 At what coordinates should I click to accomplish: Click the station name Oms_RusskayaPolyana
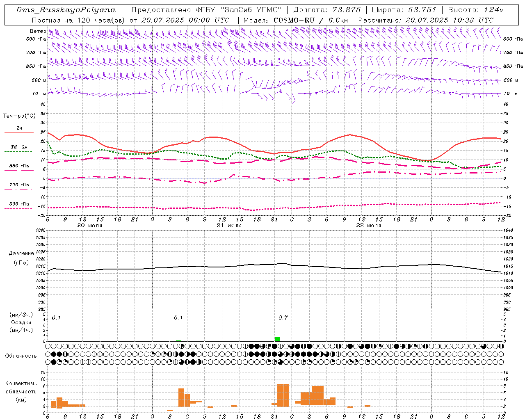[x=66, y=10]
